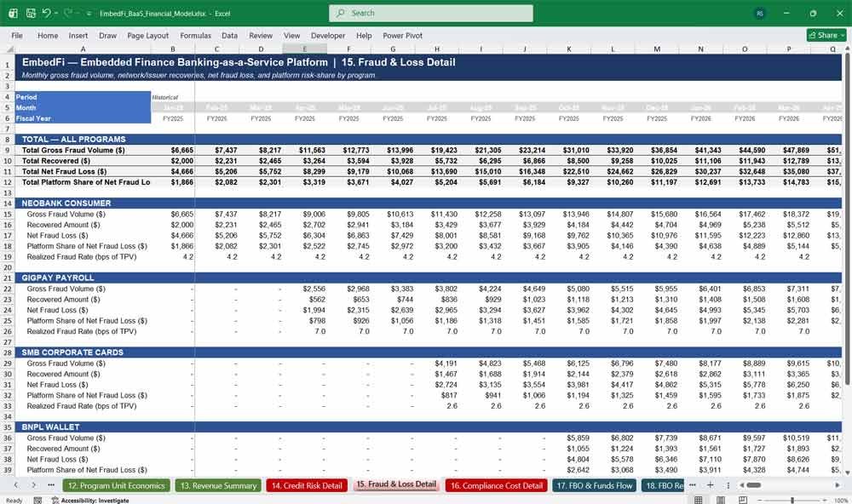Select cell with value $31,010
Viewport: 852px width, 504px height.
569,150
